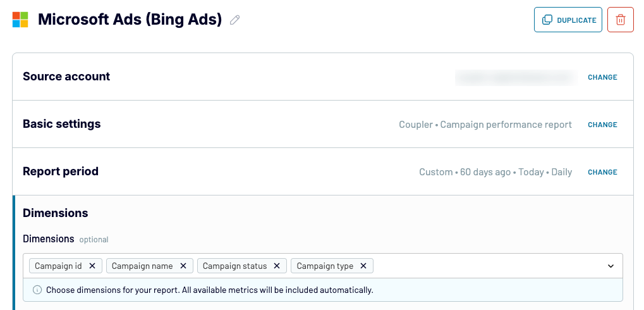644x310 pixels.
Task: Remove the Campaign name dimension tag
Action: tap(183, 266)
